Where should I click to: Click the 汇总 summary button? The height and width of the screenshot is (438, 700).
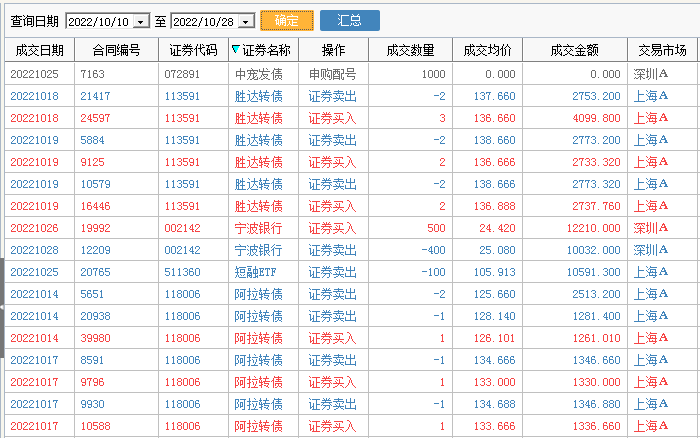(350, 20)
